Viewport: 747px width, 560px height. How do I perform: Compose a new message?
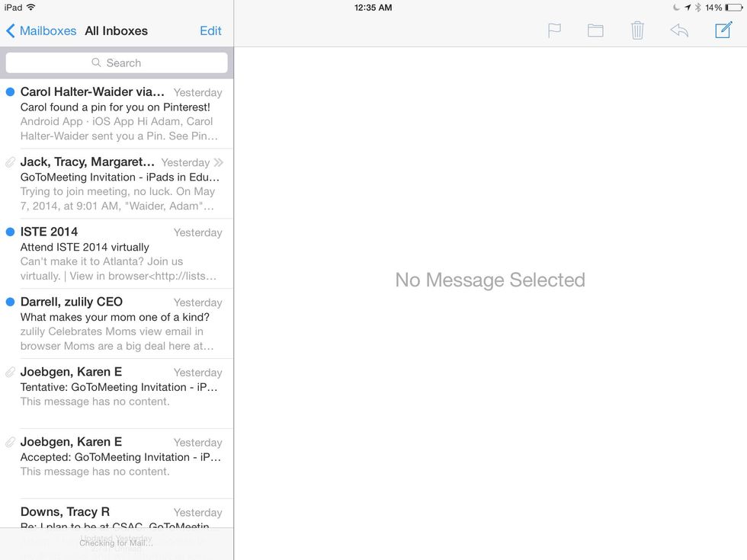point(723,30)
